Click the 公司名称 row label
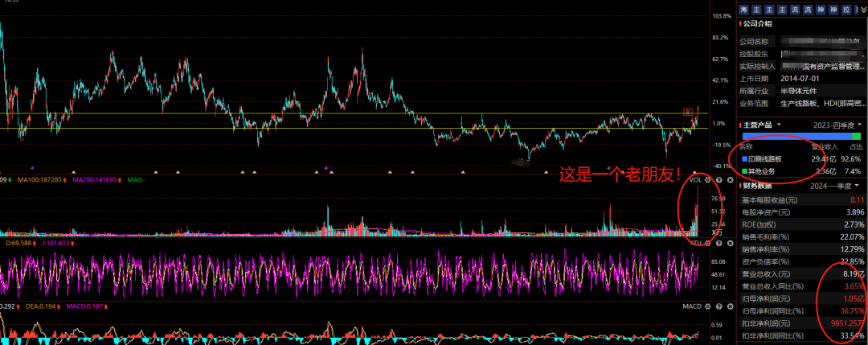The image size is (868, 345). (754, 42)
